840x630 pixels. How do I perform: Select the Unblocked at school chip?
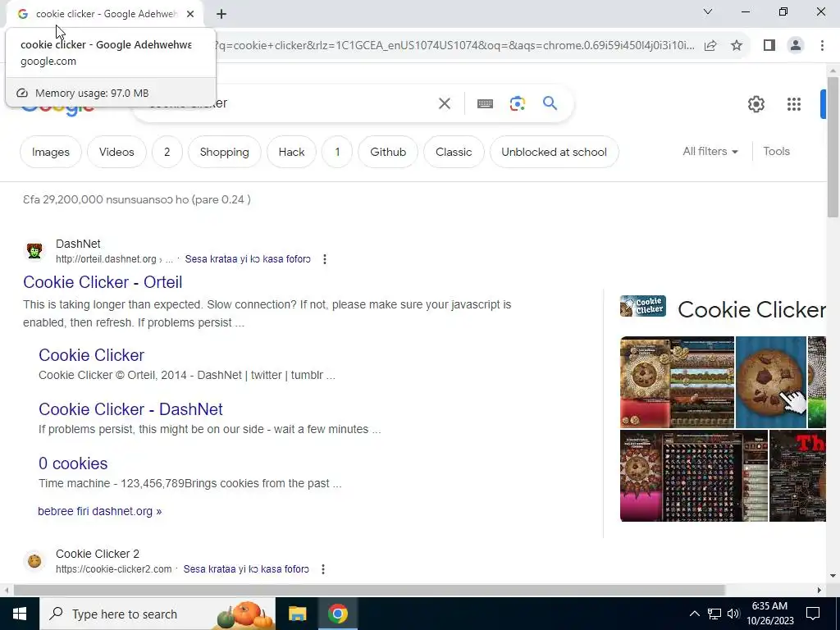pyautogui.click(x=554, y=152)
